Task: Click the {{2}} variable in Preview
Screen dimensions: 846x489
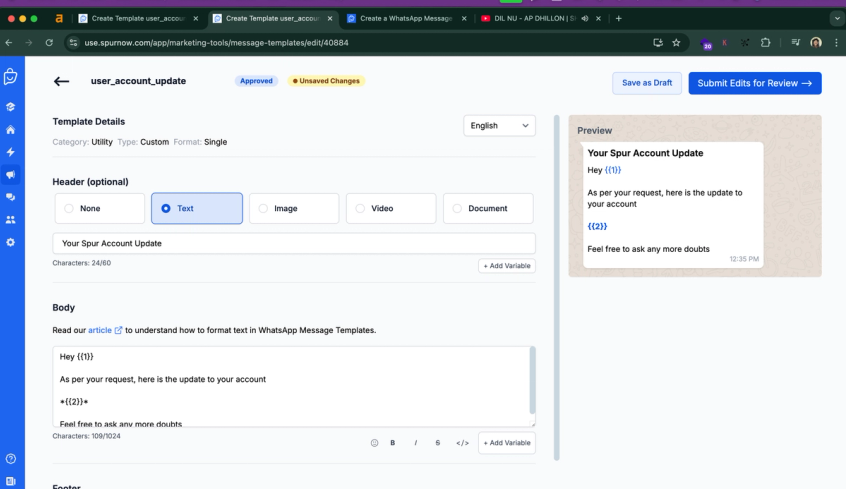Action: (597, 226)
